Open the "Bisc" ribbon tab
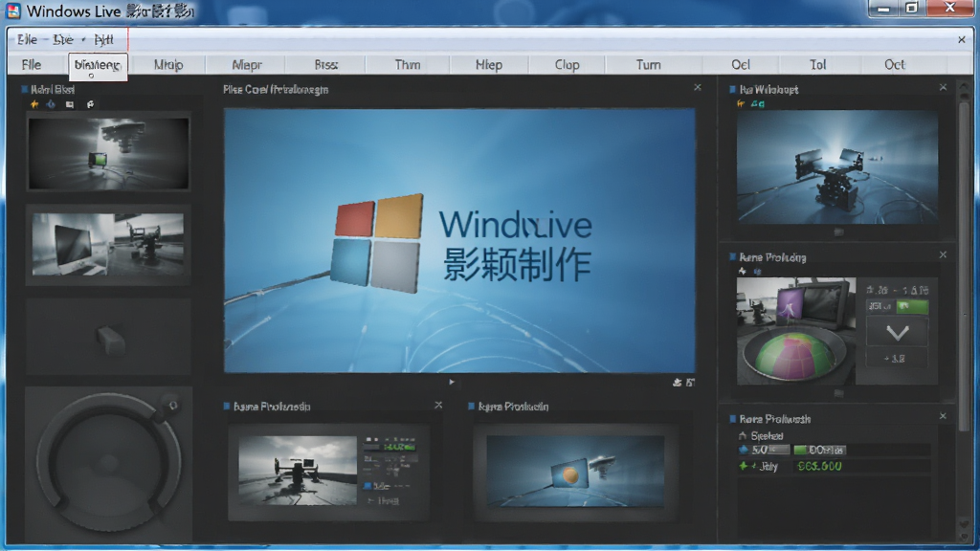This screenshot has height=551, width=980. point(326,64)
